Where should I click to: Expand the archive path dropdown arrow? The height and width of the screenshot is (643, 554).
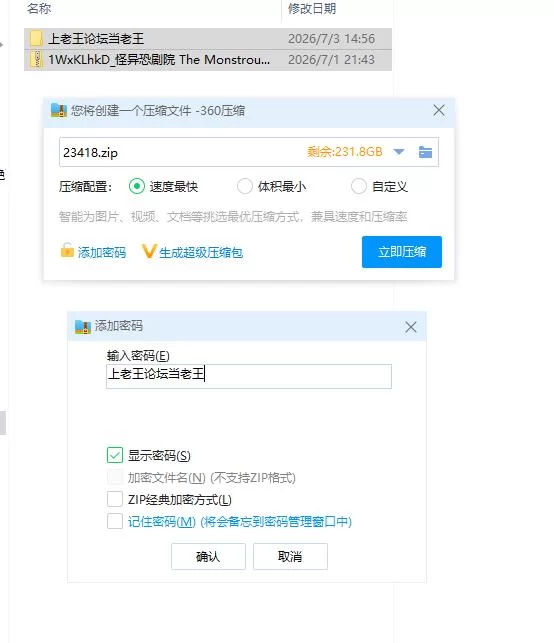tap(399, 152)
